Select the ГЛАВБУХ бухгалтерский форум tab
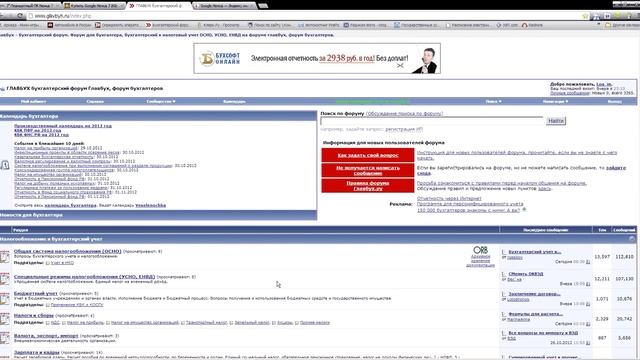This screenshot has width=640, height=360. pyautogui.click(x=159, y=6)
